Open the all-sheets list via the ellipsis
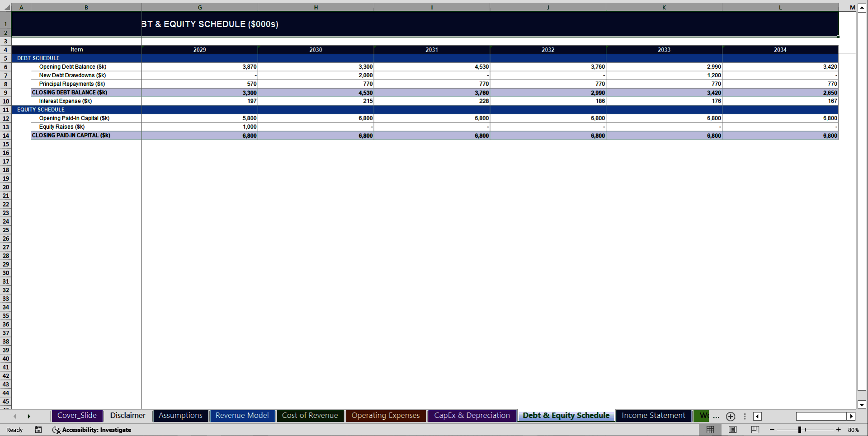Image resolution: width=868 pixels, height=436 pixels. pyautogui.click(x=716, y=417)
